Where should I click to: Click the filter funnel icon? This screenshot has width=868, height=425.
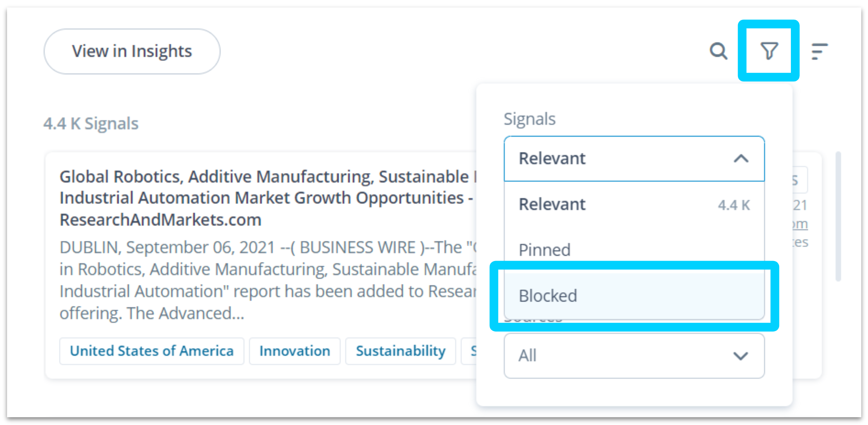pyautogui.click(x=769, y=51)
